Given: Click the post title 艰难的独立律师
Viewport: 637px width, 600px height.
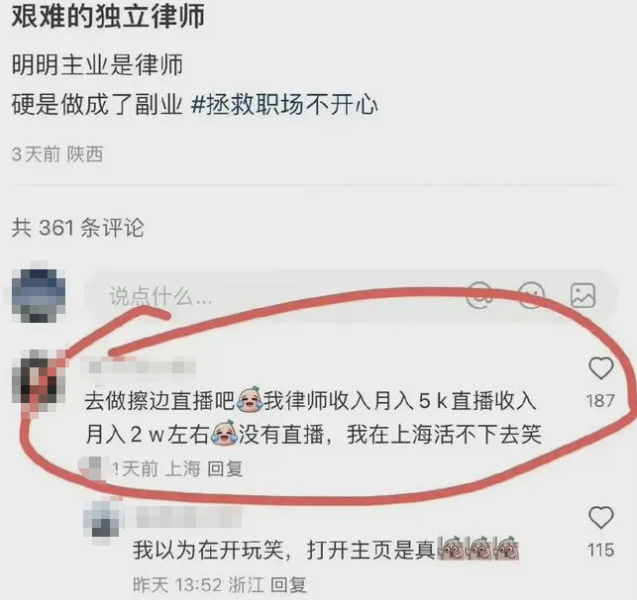Looking at the screenshot, I should pos(108,17).
